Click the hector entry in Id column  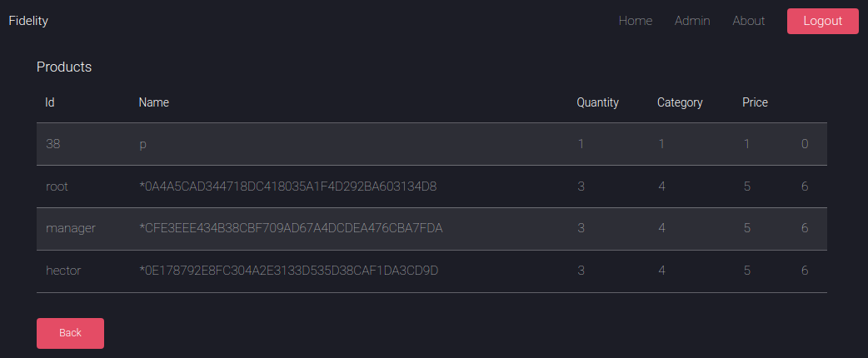click(x=63, y=271)
